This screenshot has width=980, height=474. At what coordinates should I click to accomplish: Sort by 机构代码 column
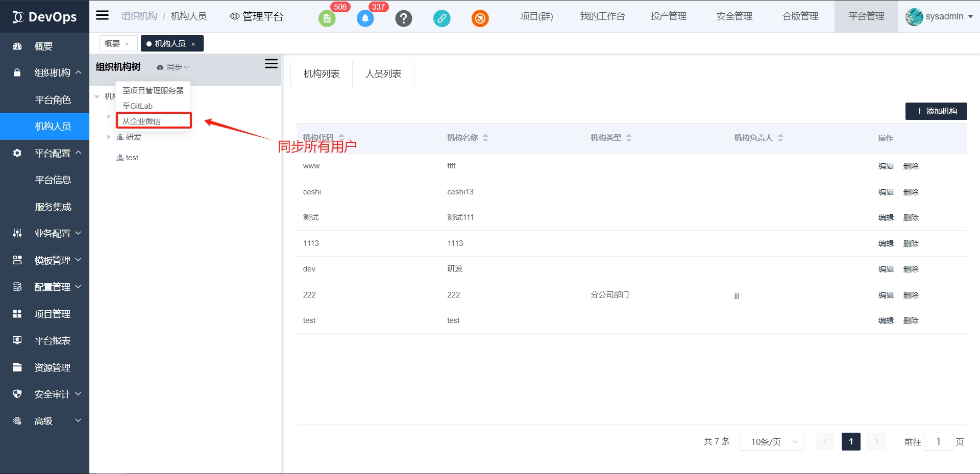tap(341, 137)
